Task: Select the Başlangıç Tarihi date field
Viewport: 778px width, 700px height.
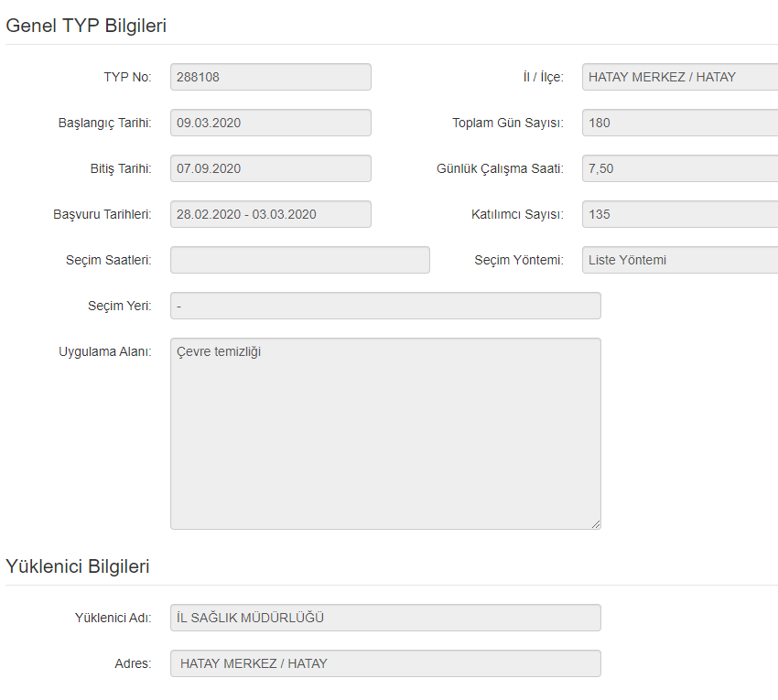Action: point(270,123)
